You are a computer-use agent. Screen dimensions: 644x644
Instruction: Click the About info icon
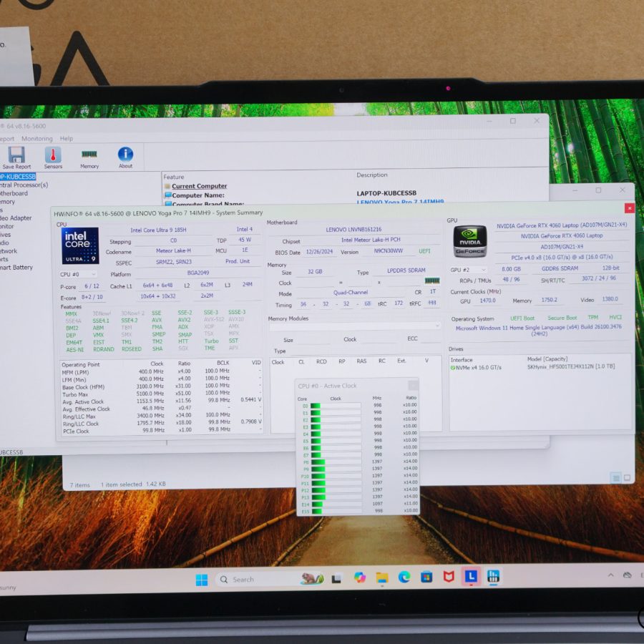125,154
